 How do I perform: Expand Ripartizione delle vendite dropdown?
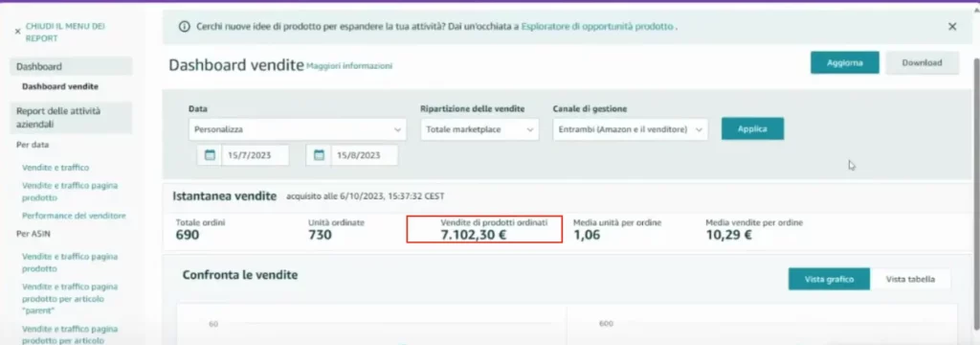[x=479, y=129]
